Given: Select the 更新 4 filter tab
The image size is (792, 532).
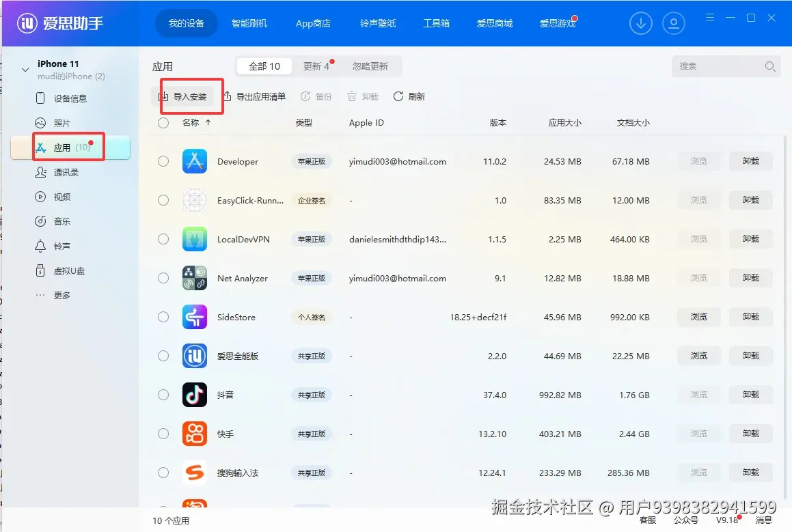Looking at the screenshot, I should (x=316, y=66).
